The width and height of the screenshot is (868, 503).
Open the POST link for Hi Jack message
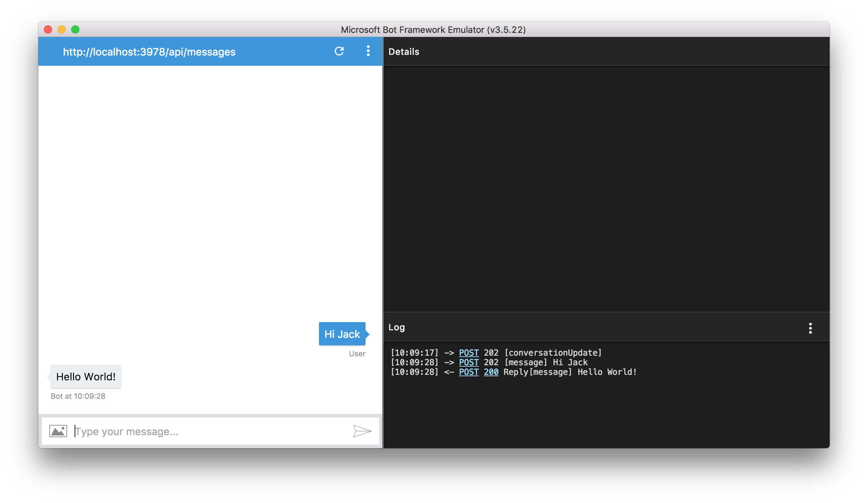(x=469, y=362)
